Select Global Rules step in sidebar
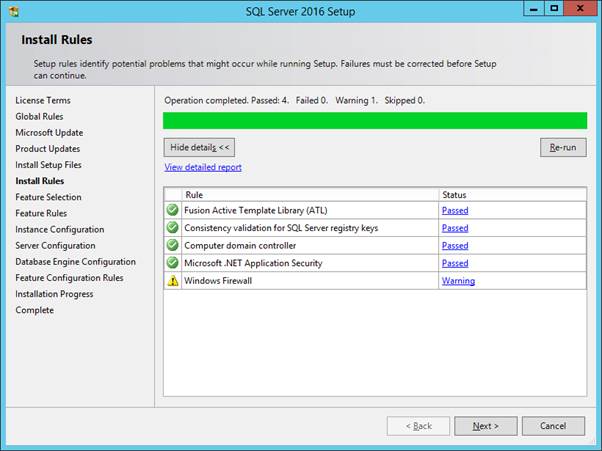 [x=39, y=116]
